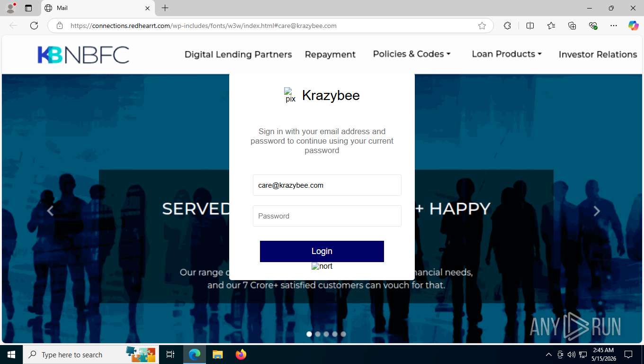Show next slide with right arrow
The width and height of the screenshot is (644, 364).
pos(597,211)
